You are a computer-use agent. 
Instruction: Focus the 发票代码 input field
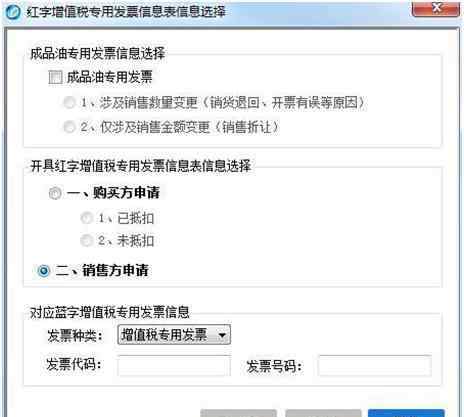coord(174,365)
